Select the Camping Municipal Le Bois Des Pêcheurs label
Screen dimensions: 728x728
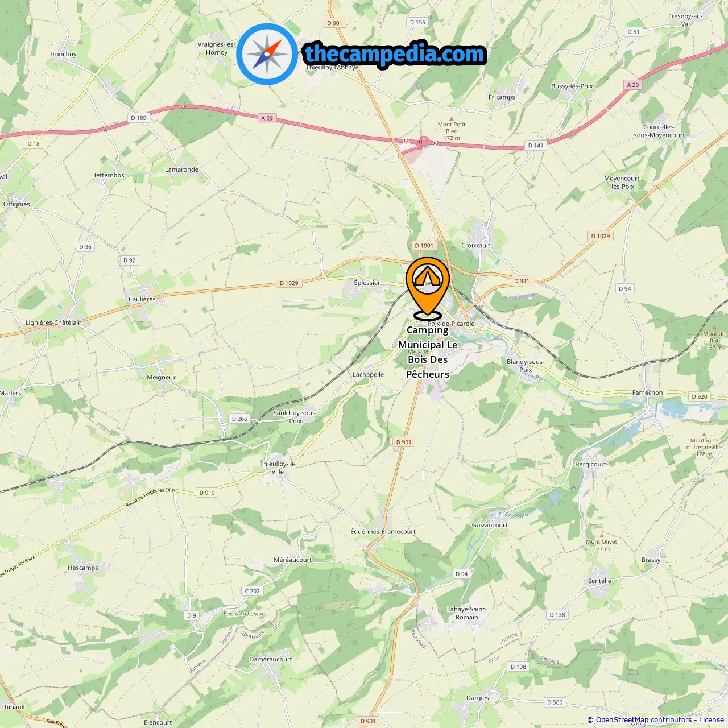tap(428, 352)
